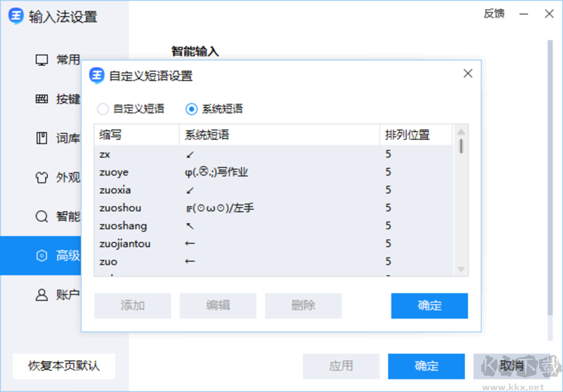Switch to the 外观 tab
This screenshot has width=563, height=392.
point(41,177)
